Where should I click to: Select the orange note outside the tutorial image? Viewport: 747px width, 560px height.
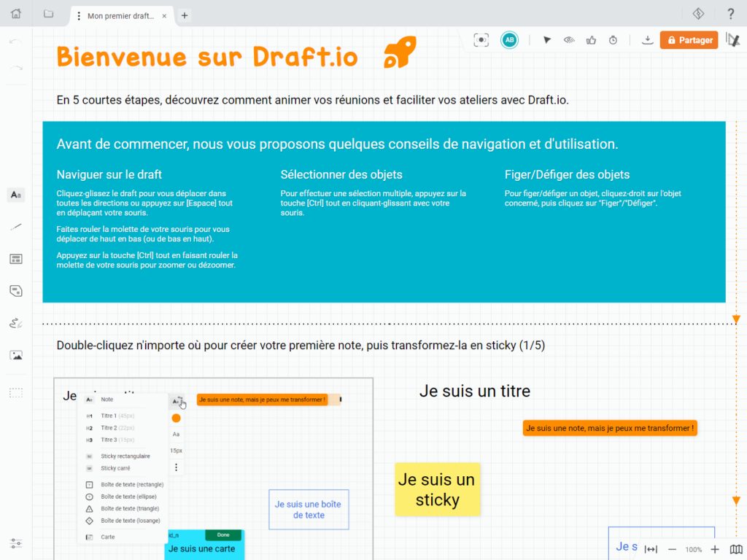tap(610, 428)
